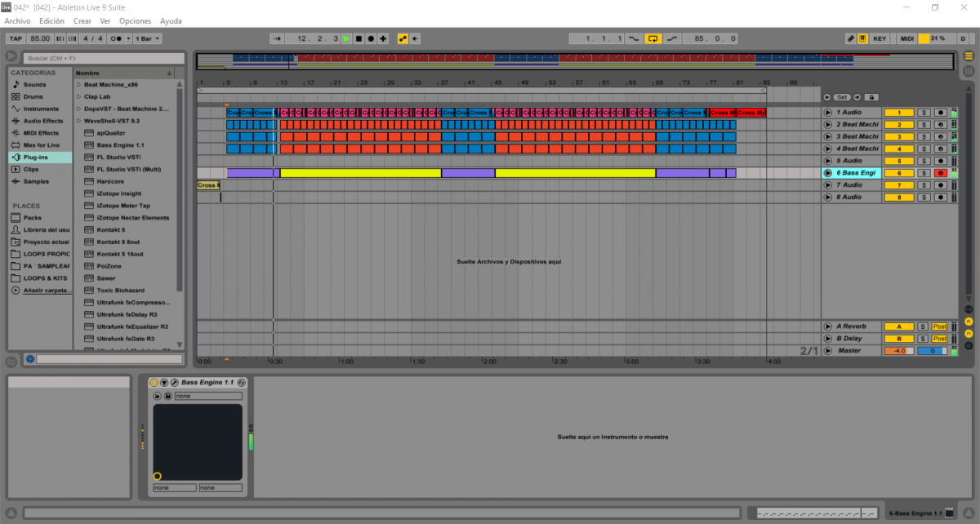This screenshot has width=980, height=524.
Task: Disarm the red 6 Bass Engi arm button
Action: pyautogui.click(x=940, y=173)
